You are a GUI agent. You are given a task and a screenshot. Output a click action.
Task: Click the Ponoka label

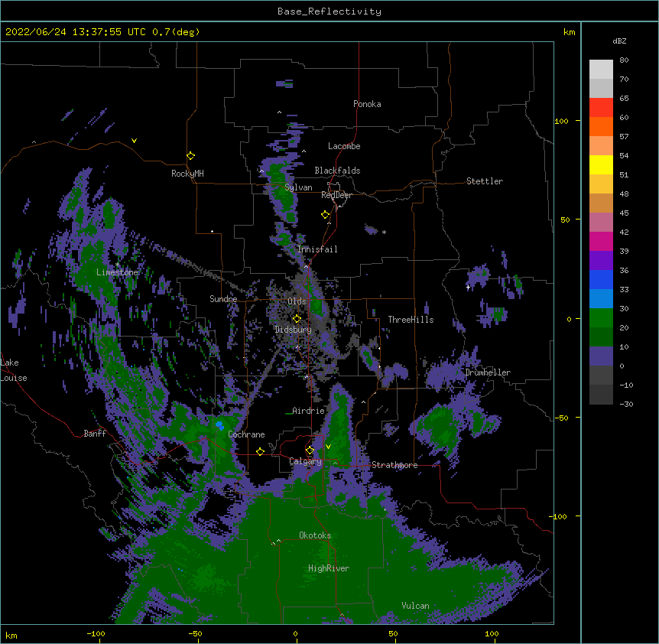click(367, 104)
